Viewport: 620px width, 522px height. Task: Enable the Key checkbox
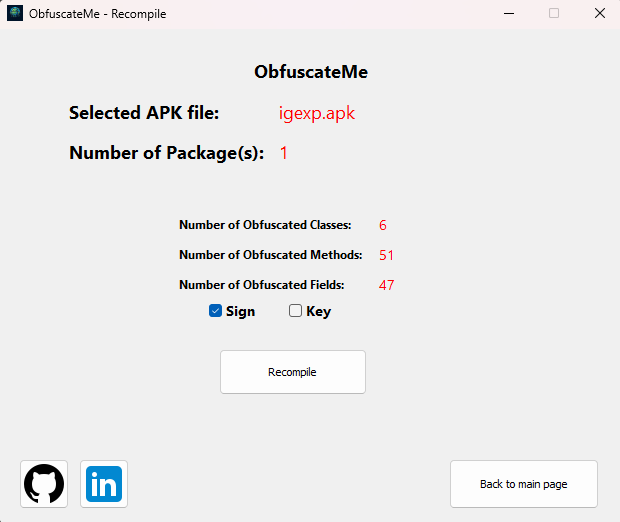click(x=295, y=311)
